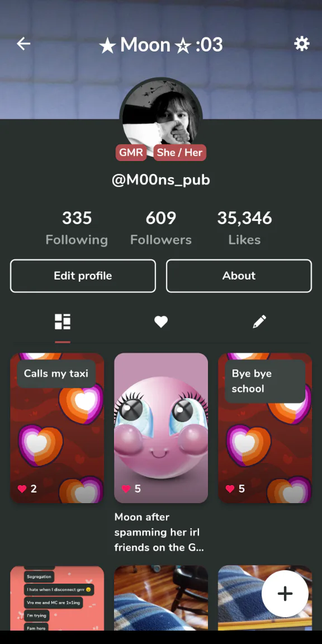Screen dimensions: 322x644
Task: Switch to the grid posts tab
Action: point(63,322)
